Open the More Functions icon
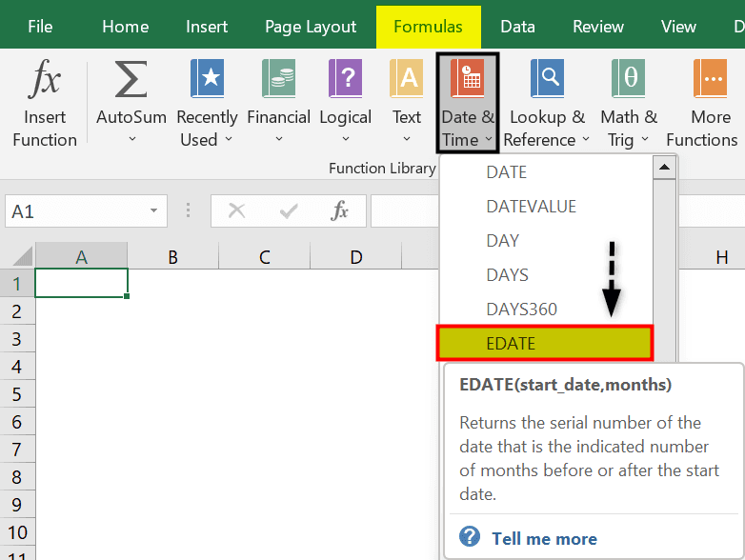Screen dimensions: 745x560 [x=711, y=78]
